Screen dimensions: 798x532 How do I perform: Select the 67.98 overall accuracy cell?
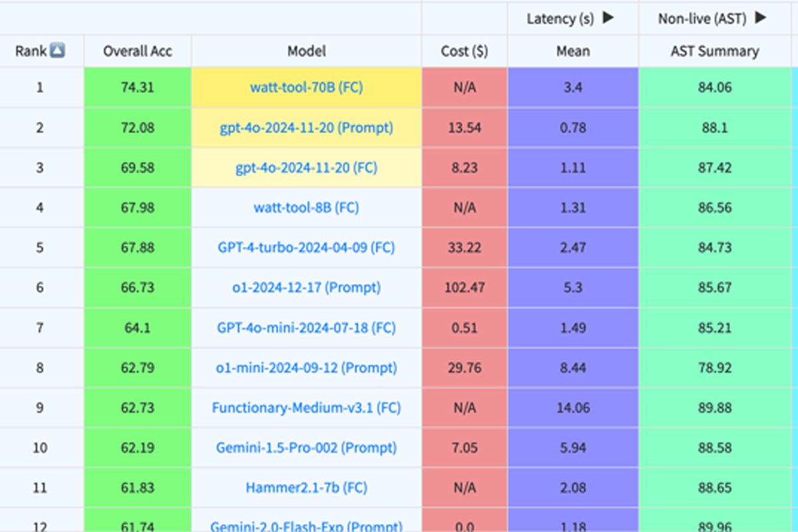[x=138, y=207]
